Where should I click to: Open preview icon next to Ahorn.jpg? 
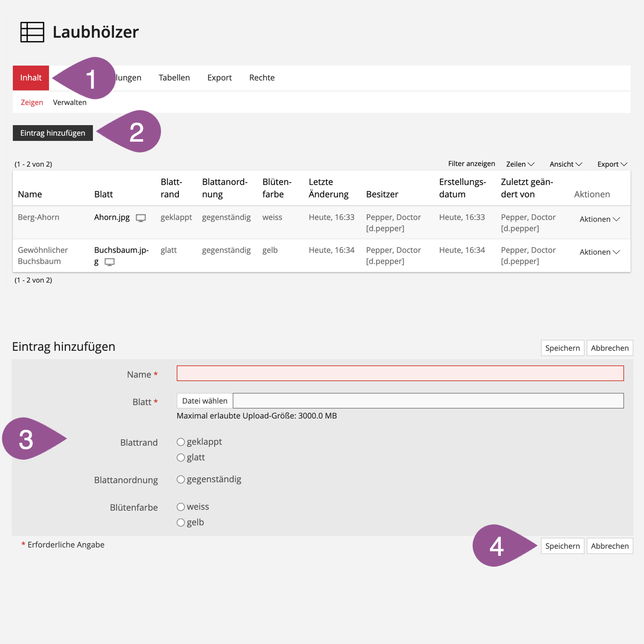(141, 218)
